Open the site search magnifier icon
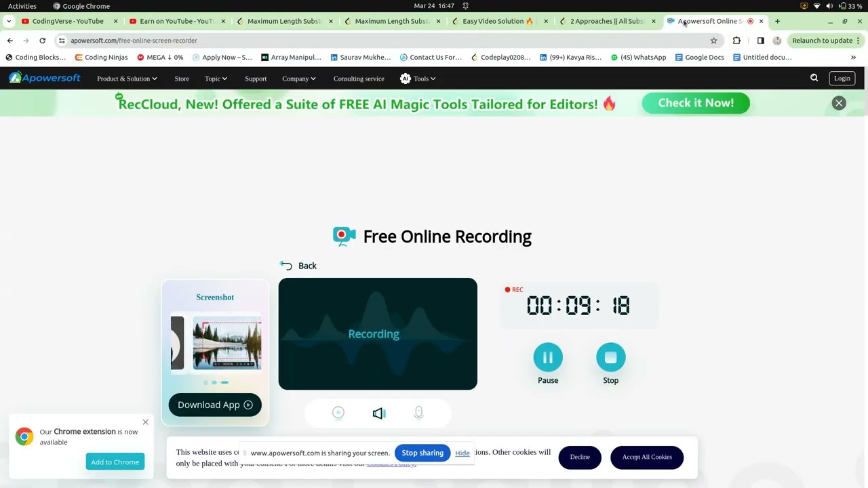 814,78
